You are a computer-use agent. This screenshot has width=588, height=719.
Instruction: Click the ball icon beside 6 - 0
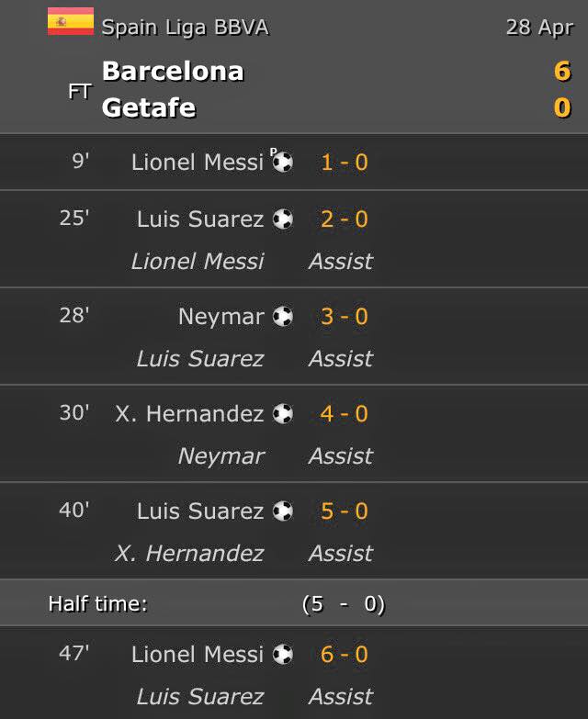point(283,655)
